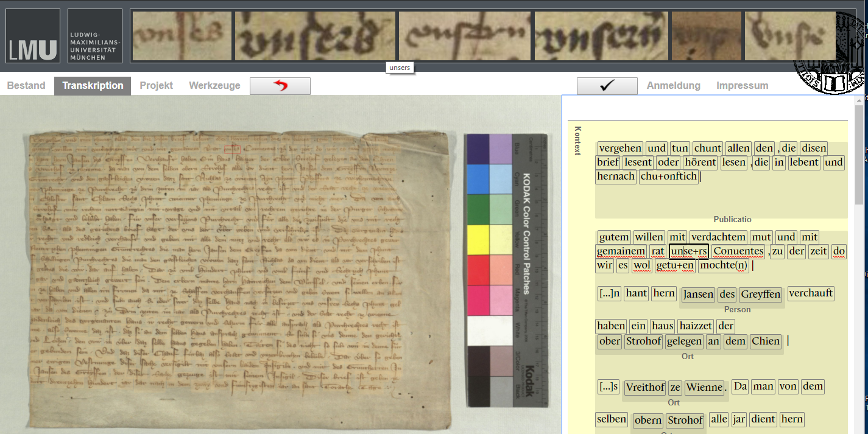
Task: Select the second bold 'unsers' thumbnail
Action: (x=315, y=36)
